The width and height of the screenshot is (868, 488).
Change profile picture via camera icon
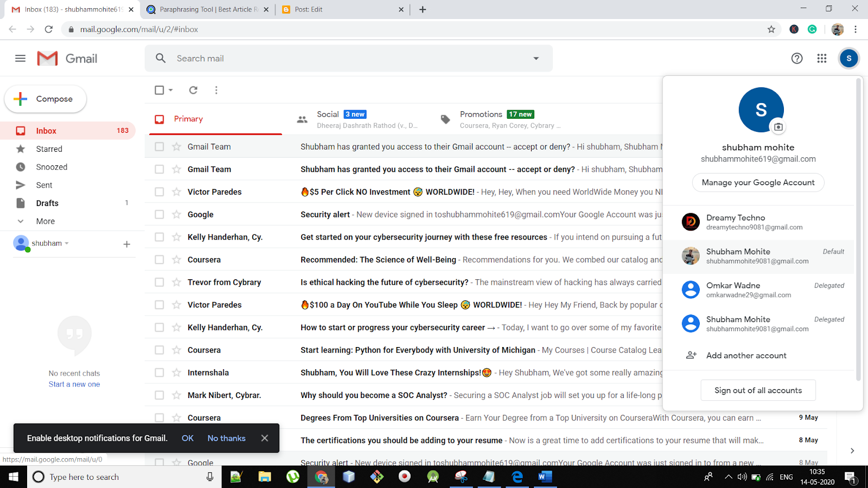(778, 127)
